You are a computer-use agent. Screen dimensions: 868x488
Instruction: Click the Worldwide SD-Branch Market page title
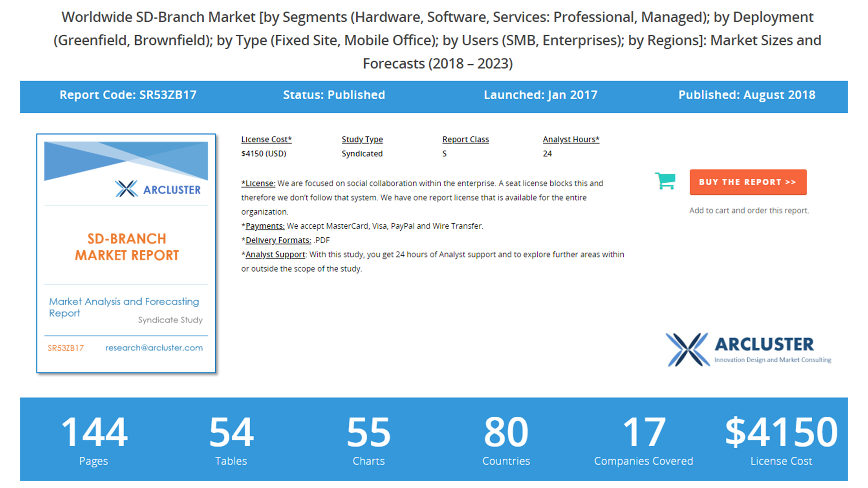[437, 40]
